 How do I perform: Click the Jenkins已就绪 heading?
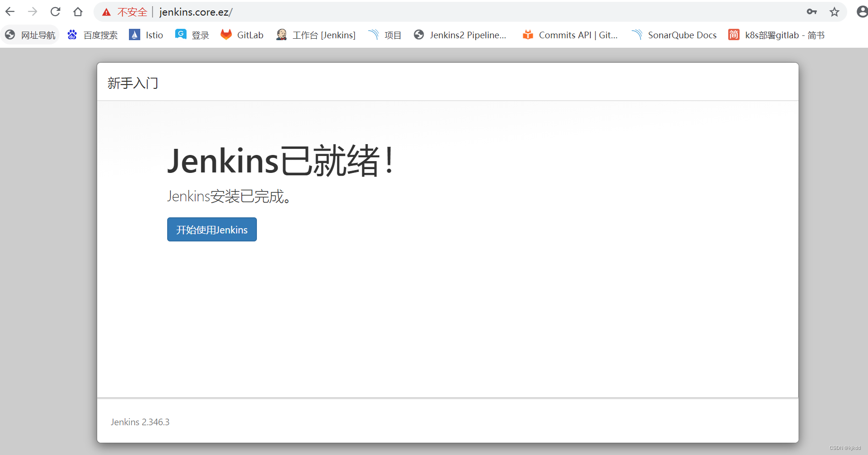click(x=281, y=161)
